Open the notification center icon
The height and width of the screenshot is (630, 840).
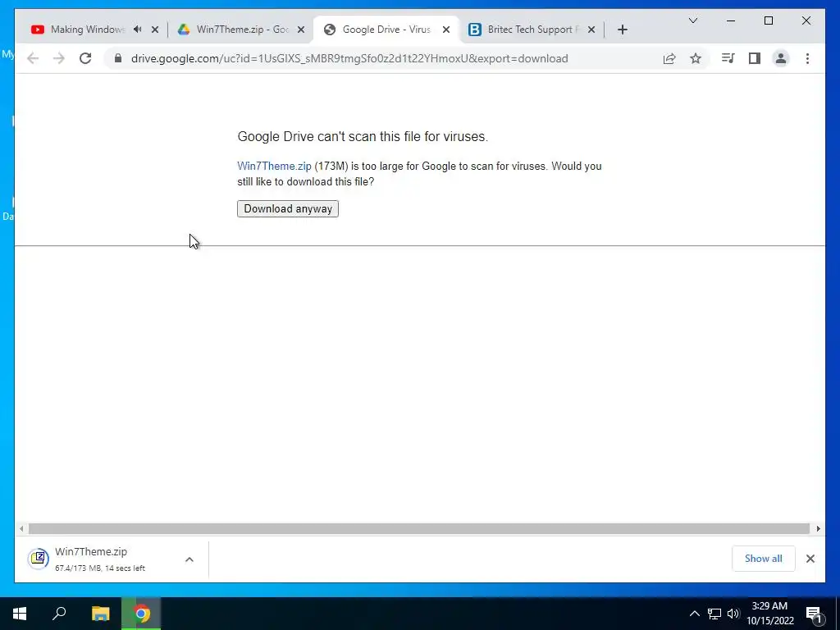tap(815, 614)
